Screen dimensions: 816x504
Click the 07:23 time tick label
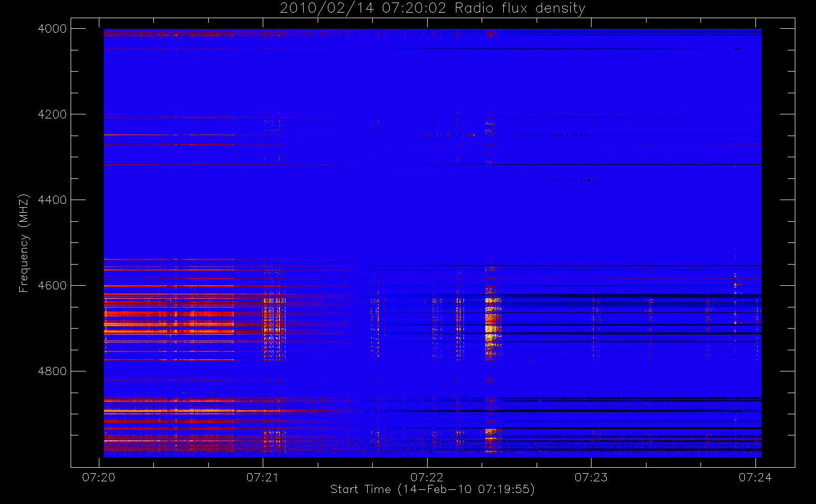(591, 477)
